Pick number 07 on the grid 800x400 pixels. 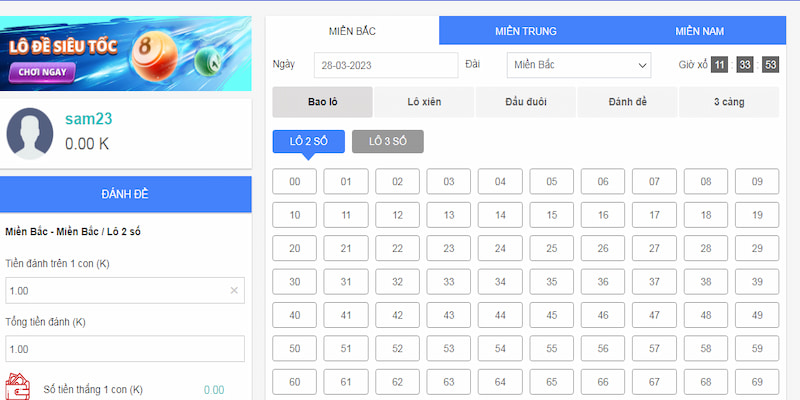pyautogui.click(x=654, y=181)
